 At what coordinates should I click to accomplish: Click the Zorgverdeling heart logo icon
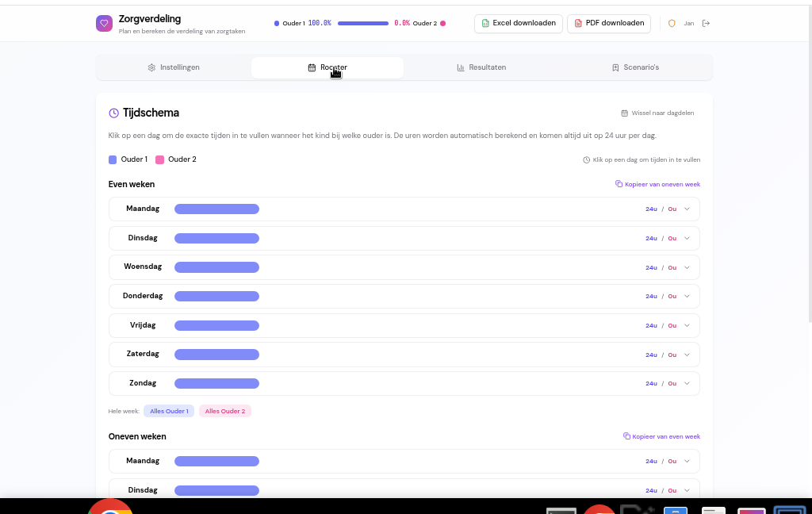tap(105, 24)
